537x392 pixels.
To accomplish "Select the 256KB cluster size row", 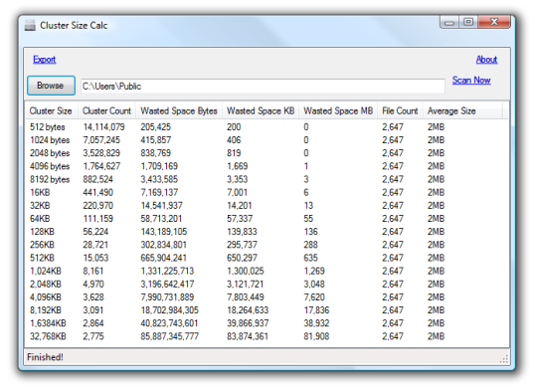I will [268, 245].
